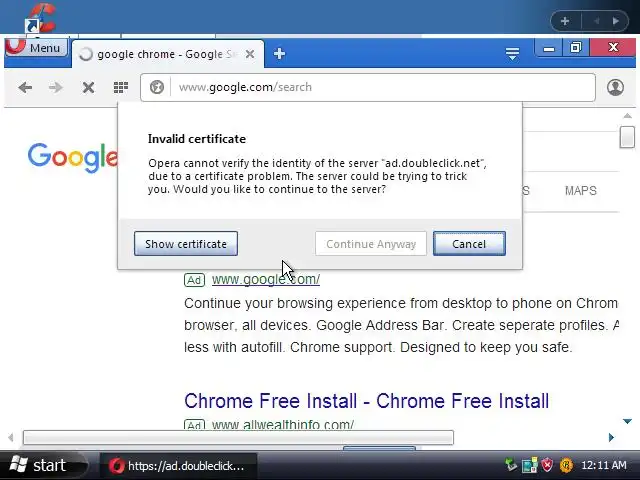640x480 pixels.
Task: Click vertical scrollbar thumb
Action: pos(627,137)
